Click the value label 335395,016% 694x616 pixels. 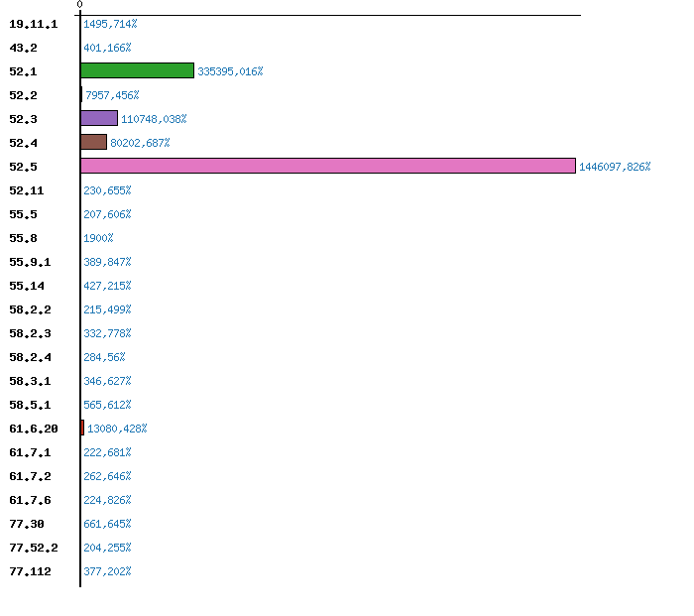(230, 71)
